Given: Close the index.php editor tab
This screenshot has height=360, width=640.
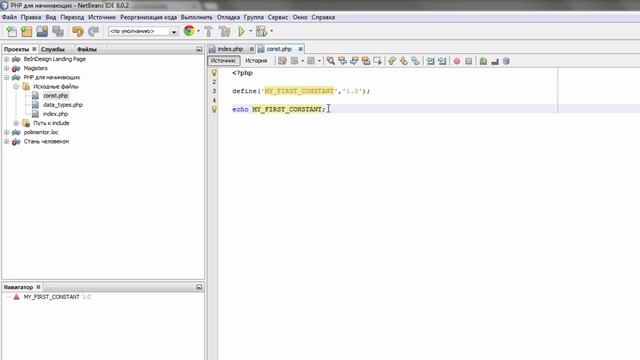Looking at the screenshot, I should (x=251, y=49).
